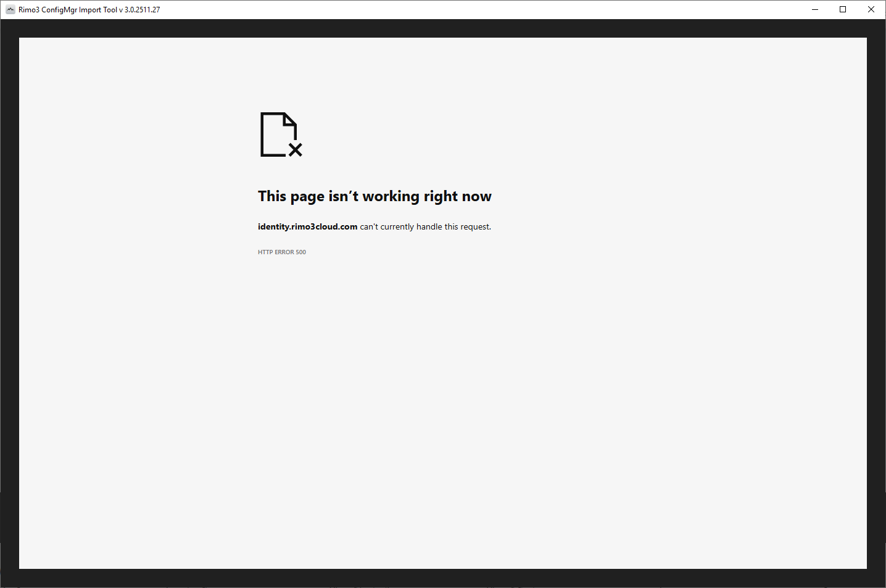The height and width of the screenshot is (588, 886).
Task: Click the version number 3.0.2511.27 in title bar
Action: coord(142,10)
